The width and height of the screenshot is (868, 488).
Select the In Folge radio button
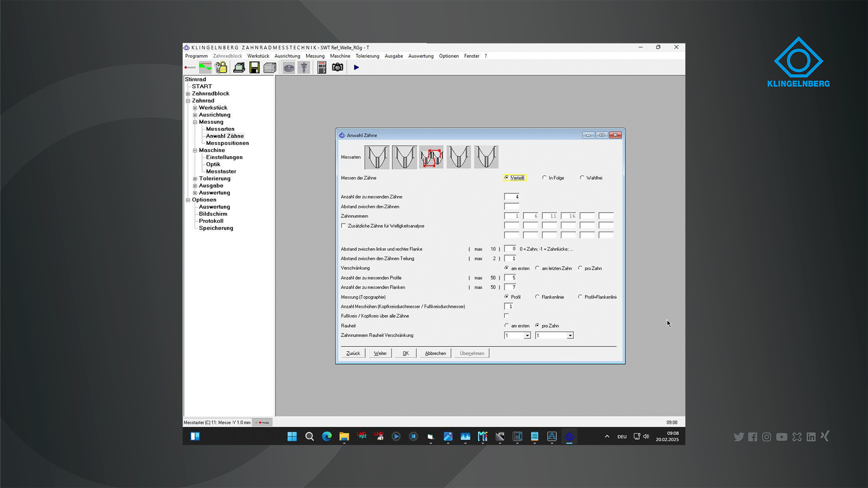pos(544,178)
